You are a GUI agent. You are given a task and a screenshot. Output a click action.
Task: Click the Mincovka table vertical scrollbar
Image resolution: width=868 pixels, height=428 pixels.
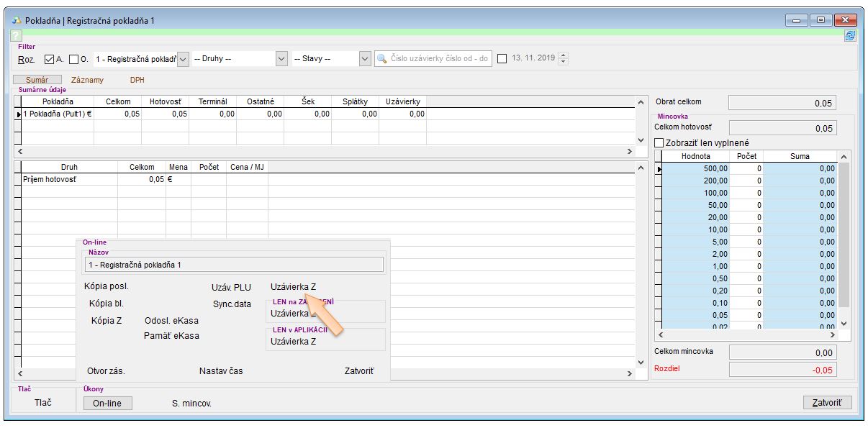pyautogui.click(x=844, y=237)
